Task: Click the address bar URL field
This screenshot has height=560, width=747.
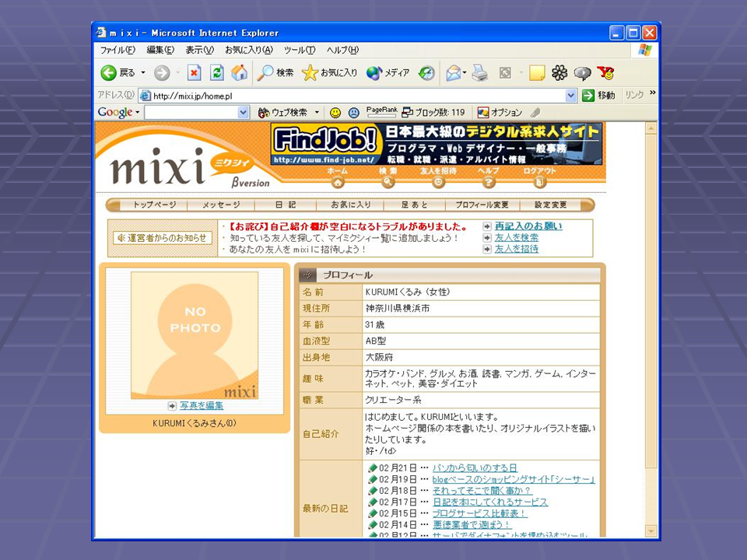Action: [x=358, y=96]
